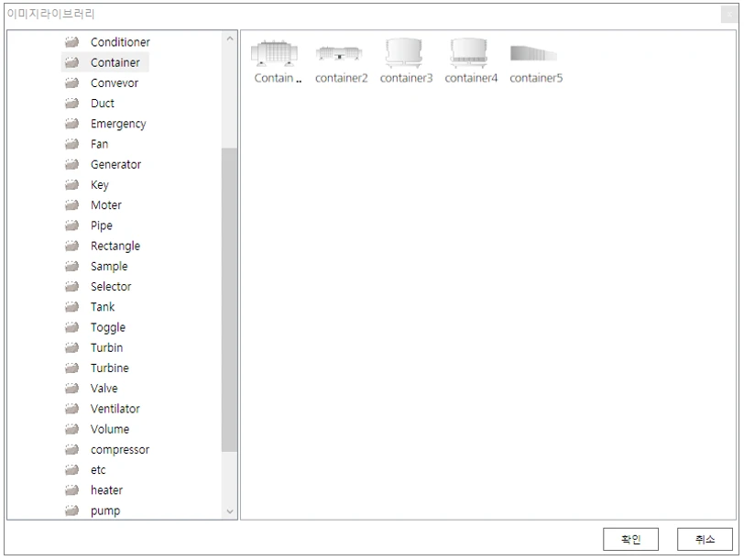744x560 pixels.
Task: Click the folder icon beside pump
Action: (x=71, y=511)
